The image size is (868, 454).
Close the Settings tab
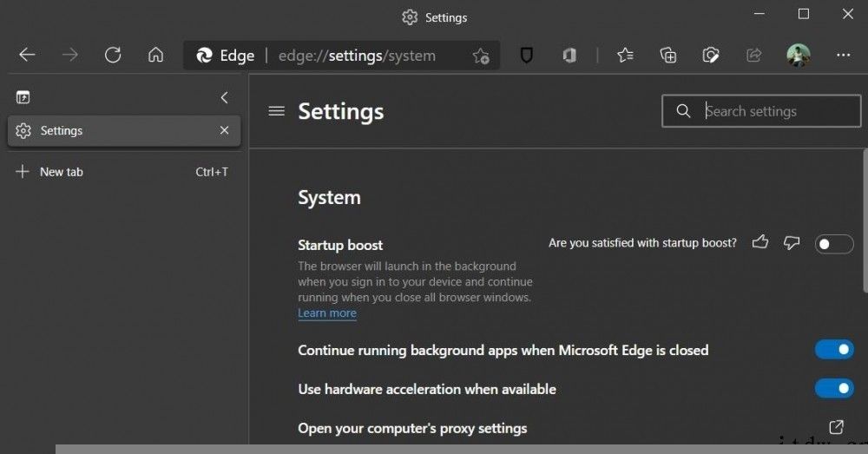click(224, 130)
